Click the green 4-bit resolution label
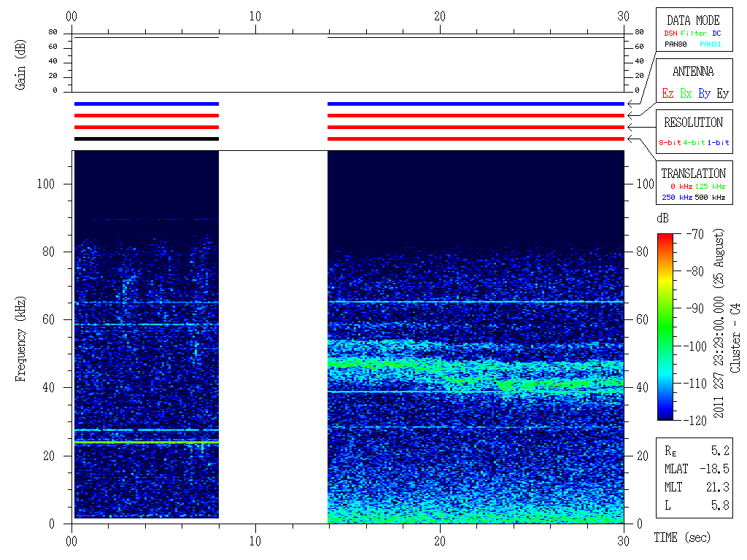This screenshot has width=747, height=560. [x=694, y=143]
